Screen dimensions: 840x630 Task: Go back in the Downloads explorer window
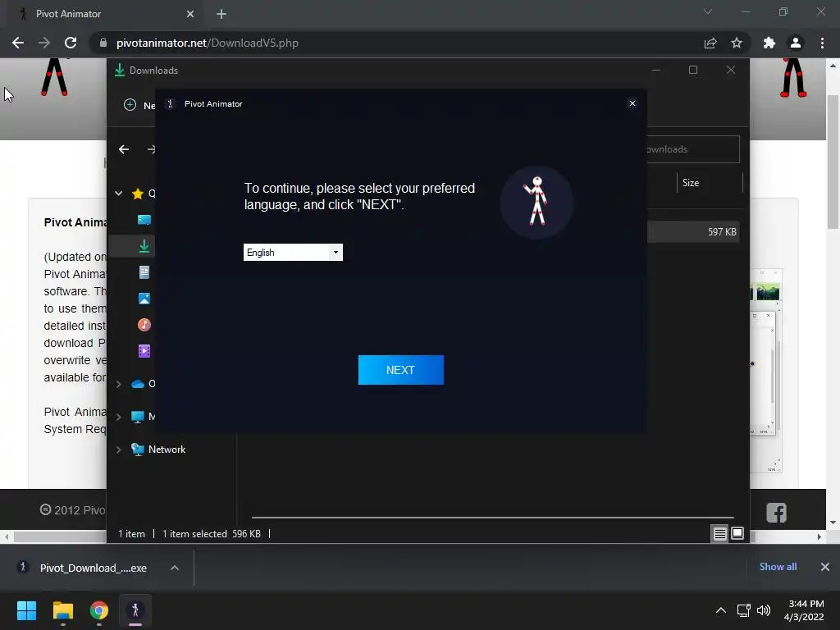(124, 149)
